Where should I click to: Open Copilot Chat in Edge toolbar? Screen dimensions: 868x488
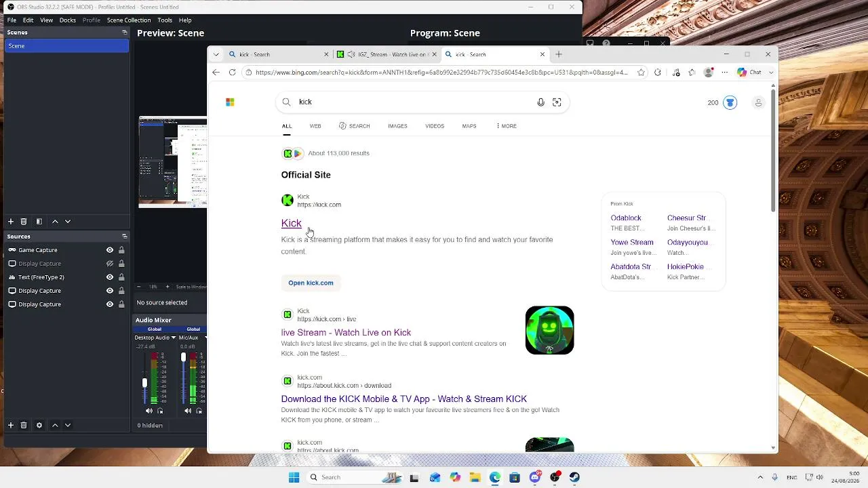749,73
